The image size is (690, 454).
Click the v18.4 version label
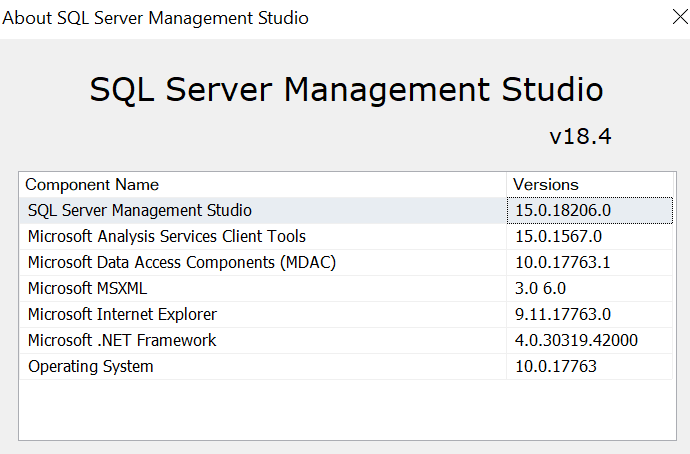[580, 136]
